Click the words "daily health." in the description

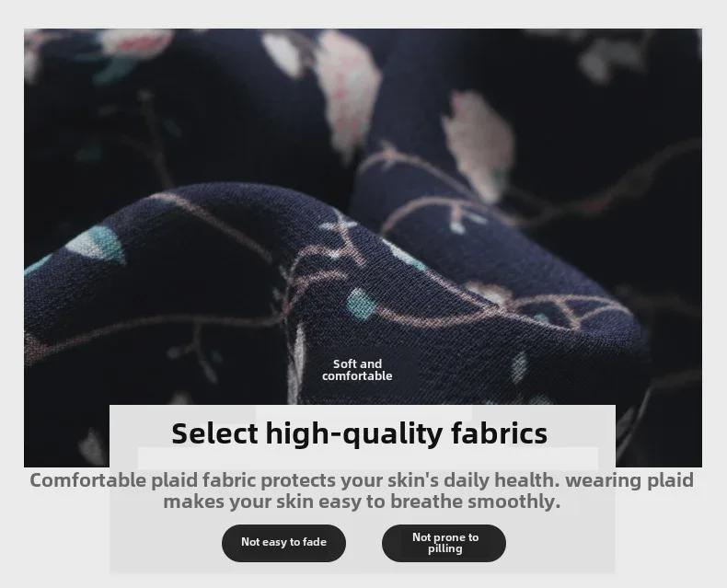click(x=502, y=480)
